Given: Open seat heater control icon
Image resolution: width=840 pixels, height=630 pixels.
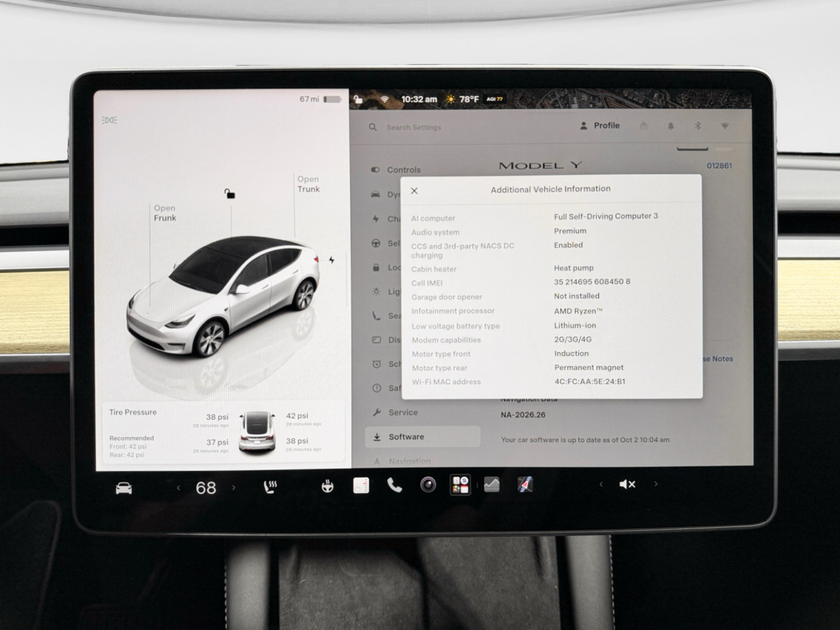Looking at the screenshot, I should [270, 487].
